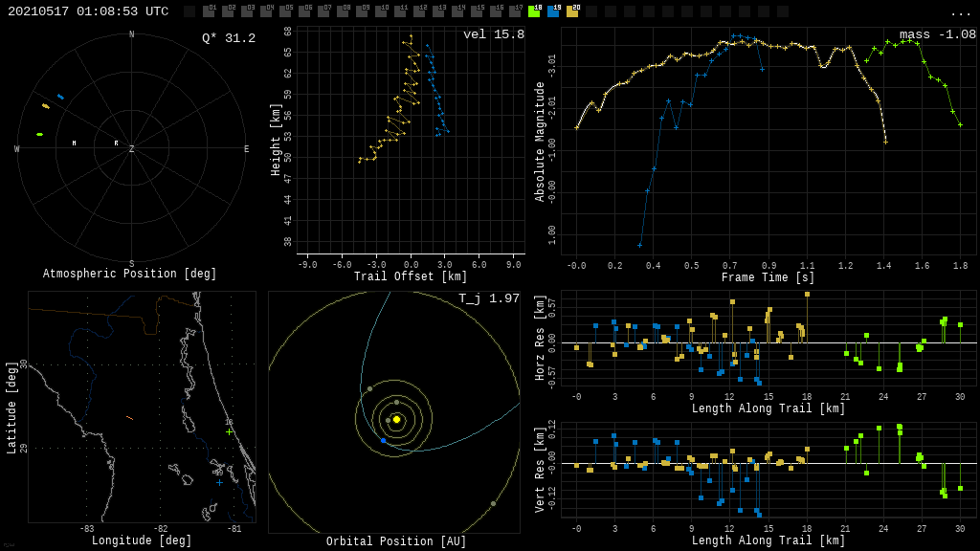980x551 pixels.
Task: Toggle the gray station 17 box
Action: 515,11
